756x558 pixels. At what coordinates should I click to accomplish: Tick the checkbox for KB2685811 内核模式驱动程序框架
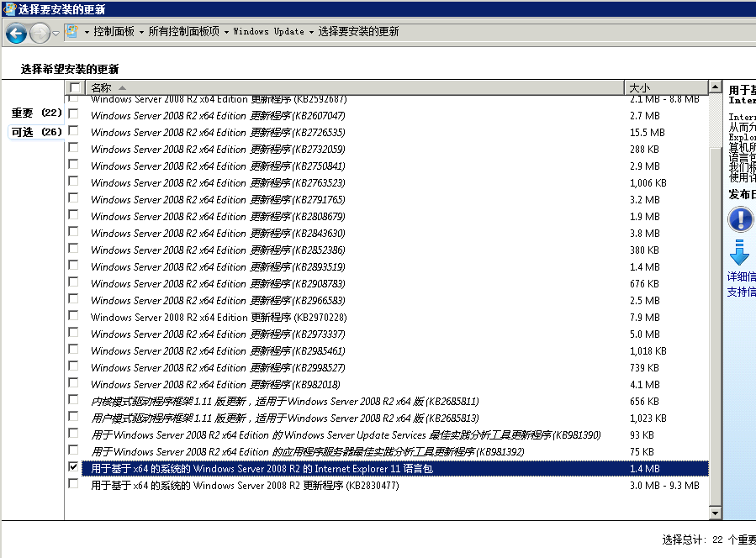click(x=73, y=399)
